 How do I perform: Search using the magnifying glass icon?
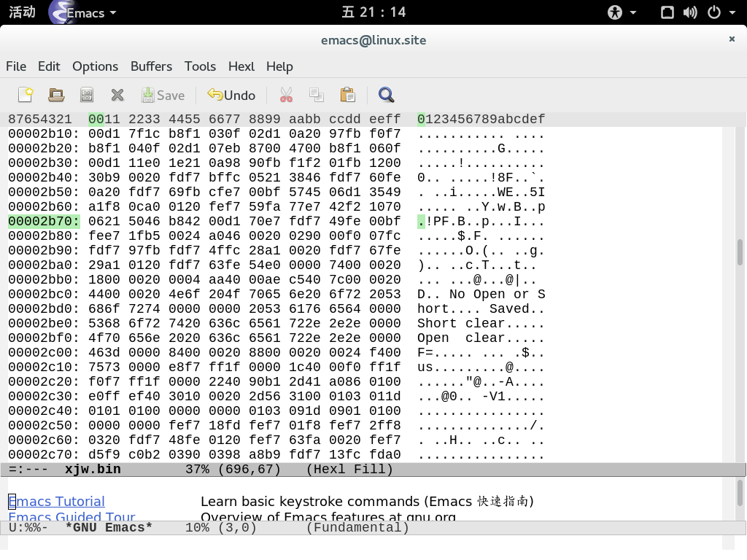[x=386, y=95]
